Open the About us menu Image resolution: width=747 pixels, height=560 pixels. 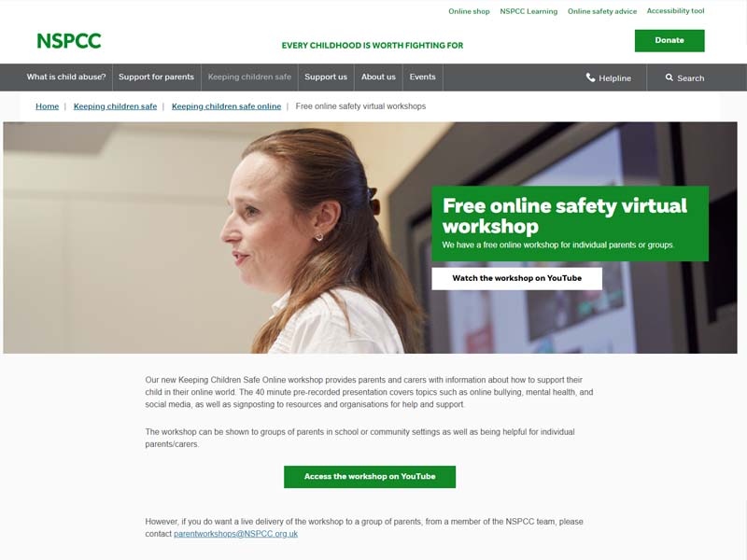point(378,77)
